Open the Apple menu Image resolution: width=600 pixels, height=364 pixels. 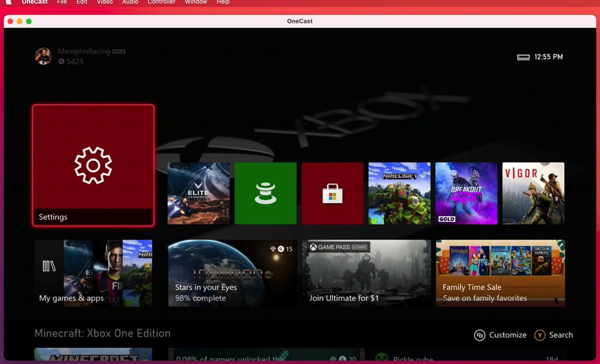tap(8, 2)
